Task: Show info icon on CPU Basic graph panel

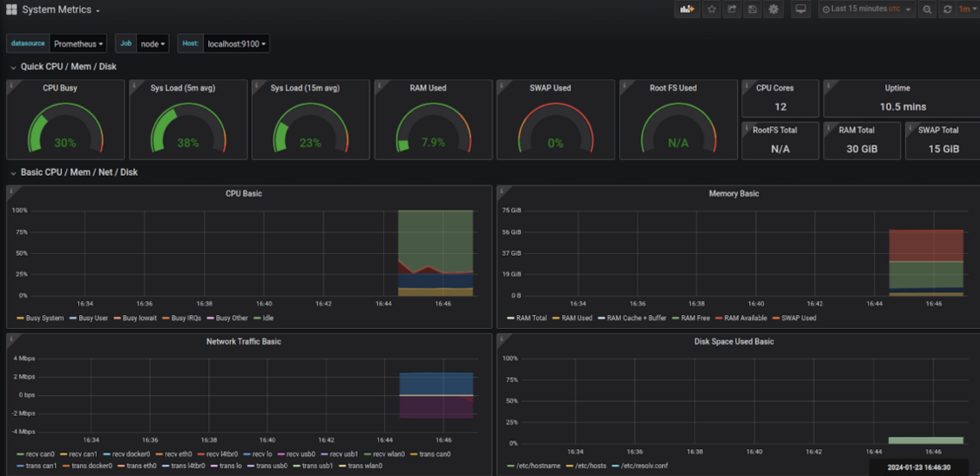Action: click(11, 191)
